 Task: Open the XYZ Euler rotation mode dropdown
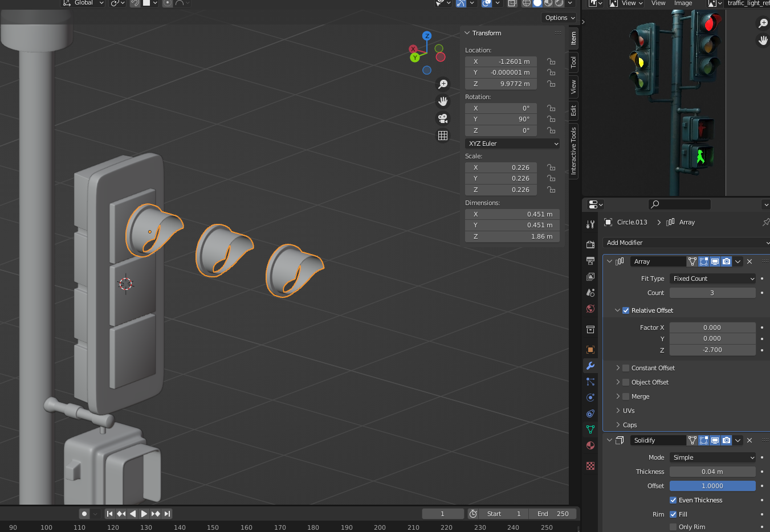point(512,144)
